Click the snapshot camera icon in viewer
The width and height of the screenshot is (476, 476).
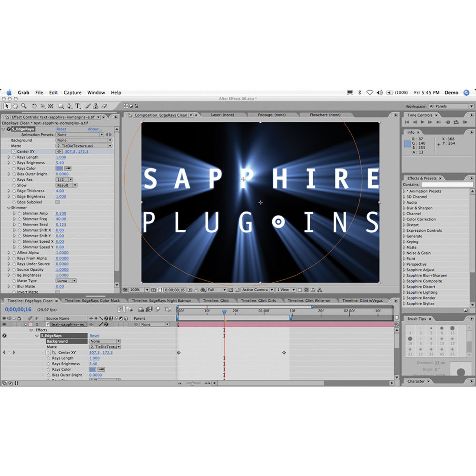pos(190,290)
